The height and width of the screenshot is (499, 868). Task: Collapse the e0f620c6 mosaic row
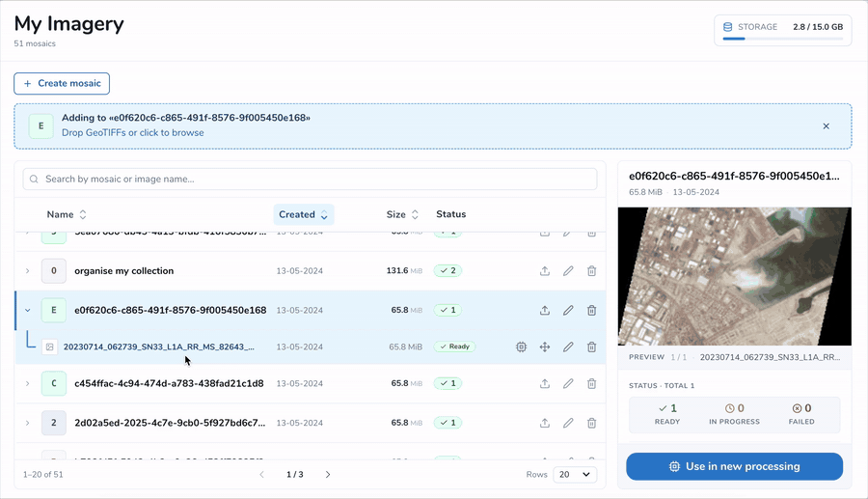(27, 310)
